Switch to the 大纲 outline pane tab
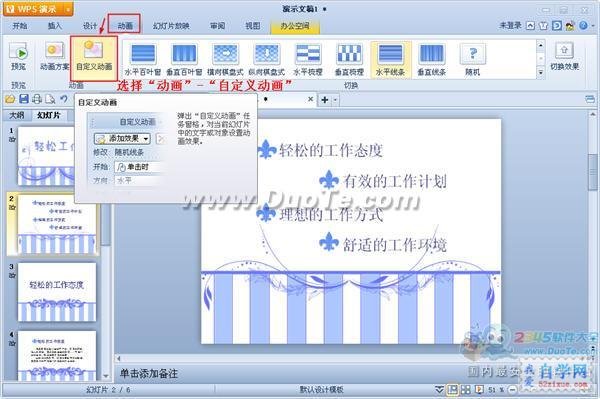This screenshot has width=600, height=399. 17,115
